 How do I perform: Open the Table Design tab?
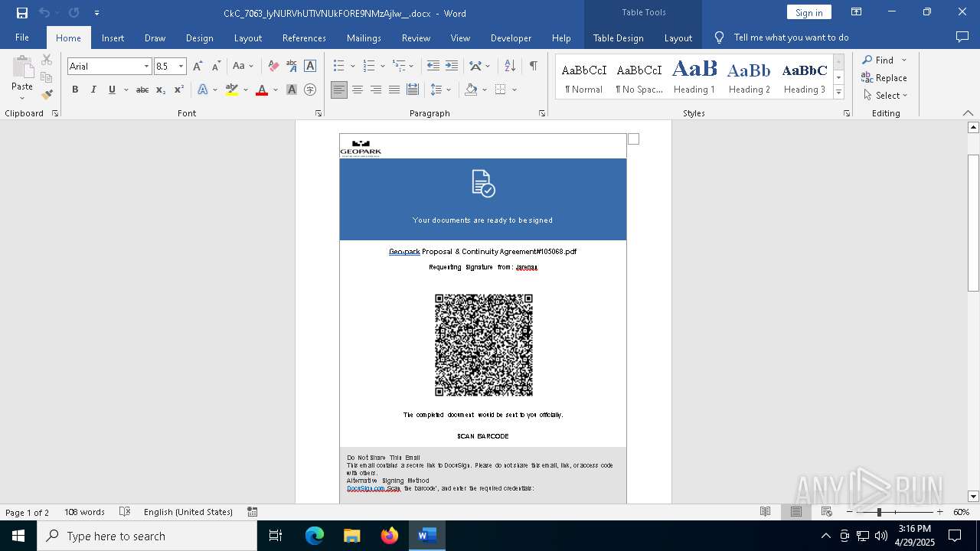pyautogui.click(x=618, y=37)
